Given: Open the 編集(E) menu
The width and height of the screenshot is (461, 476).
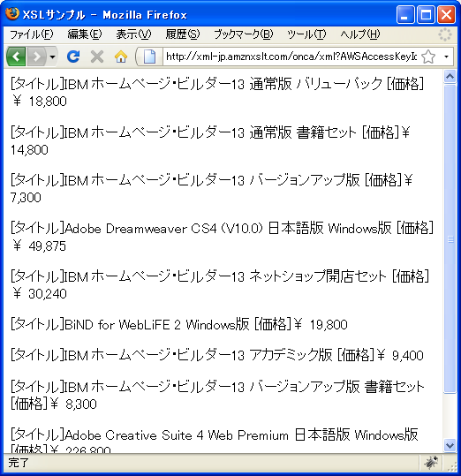Looking at the screenshot, I should [x=85, y=34].
